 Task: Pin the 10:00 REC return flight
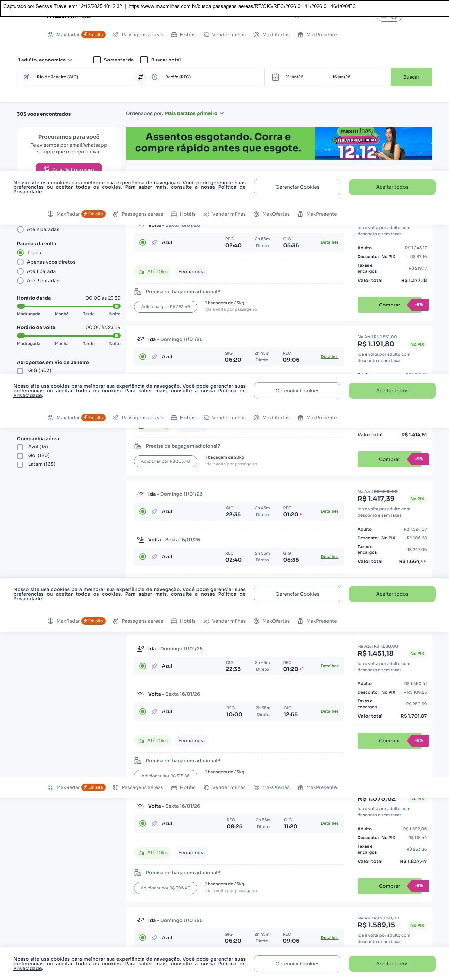tap(155, 711)
